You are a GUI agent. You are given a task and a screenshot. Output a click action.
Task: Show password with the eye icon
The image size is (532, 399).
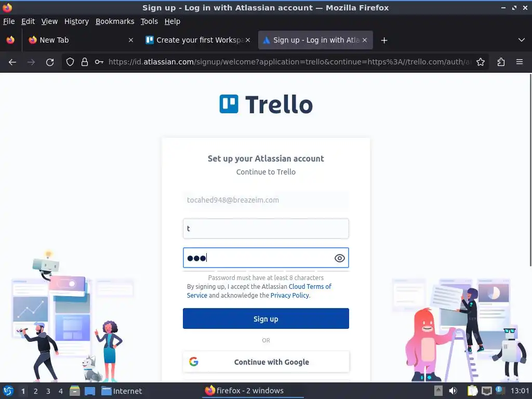[340, 258]
